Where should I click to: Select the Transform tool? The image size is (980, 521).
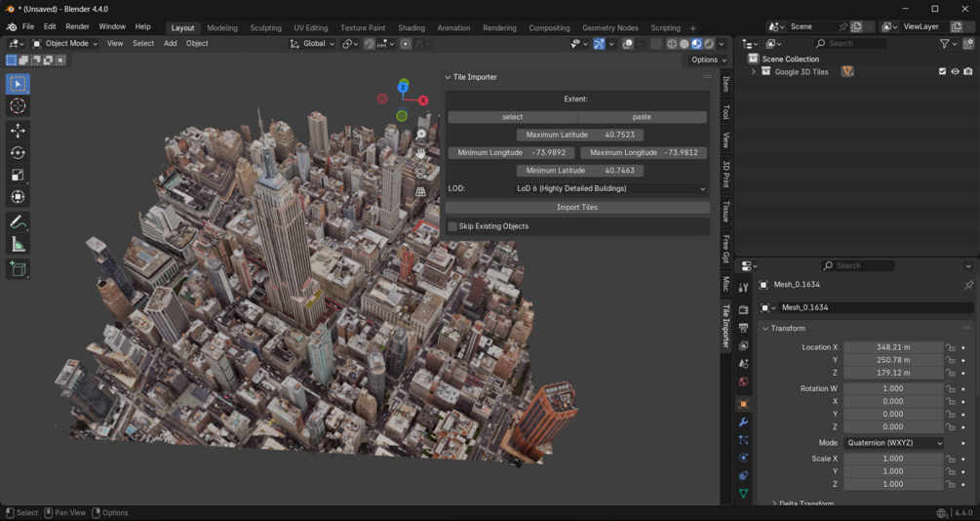point(18,197)
